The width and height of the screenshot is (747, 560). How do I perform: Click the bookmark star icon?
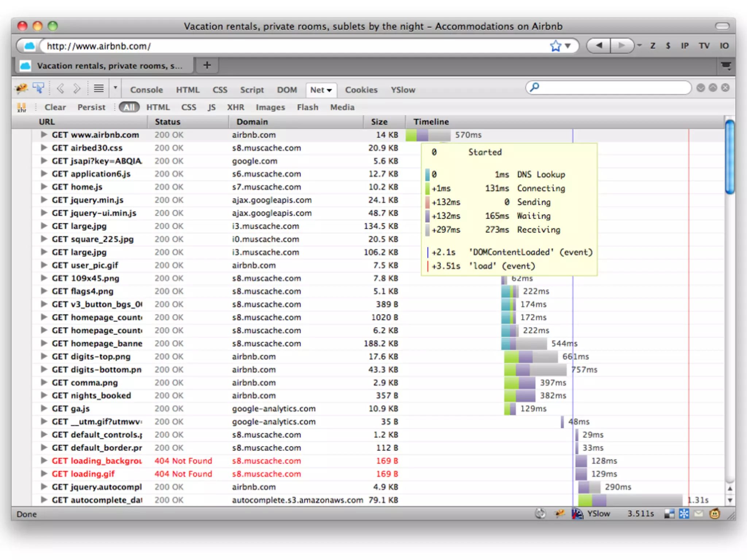coord(555,46)
